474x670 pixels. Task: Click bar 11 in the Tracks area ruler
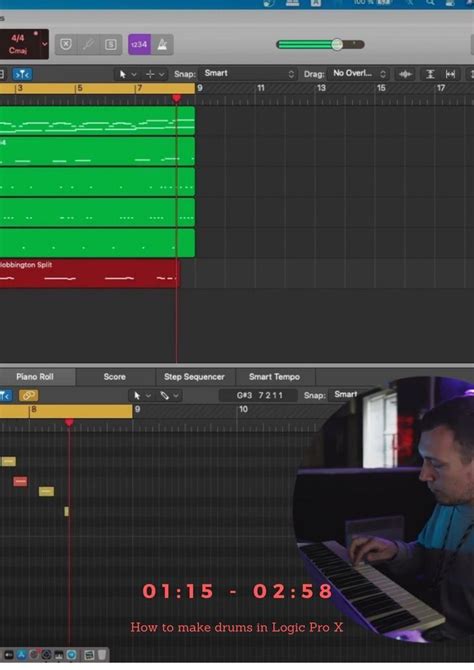click(x=261, y=88)
